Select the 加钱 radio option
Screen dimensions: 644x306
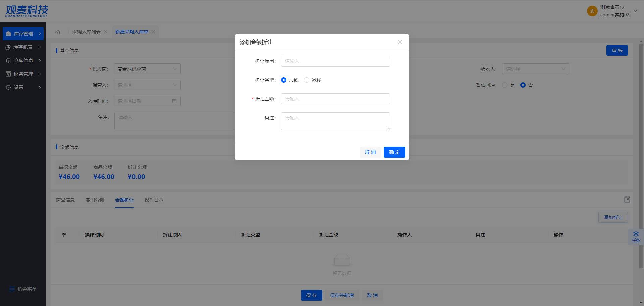coord(284,80)
